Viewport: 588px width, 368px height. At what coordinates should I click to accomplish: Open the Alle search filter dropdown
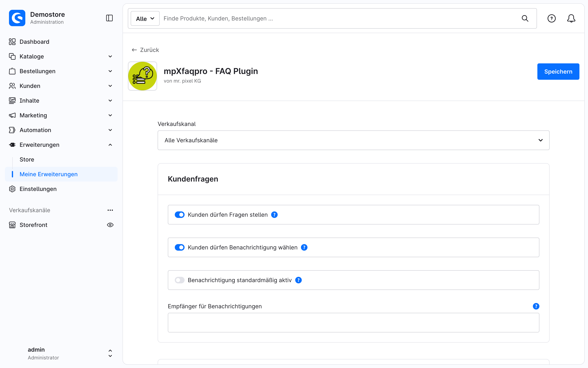pos(145,18)
